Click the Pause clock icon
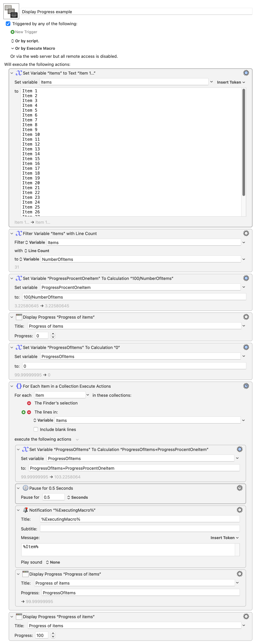The width and height of the screenshot is (256, 644). (x=25, y=488)
